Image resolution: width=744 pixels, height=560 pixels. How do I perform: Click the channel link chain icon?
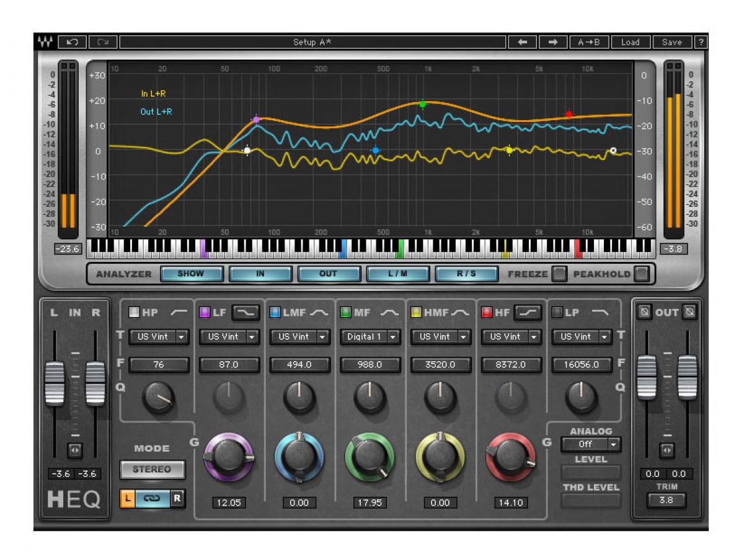click(153, 497)
